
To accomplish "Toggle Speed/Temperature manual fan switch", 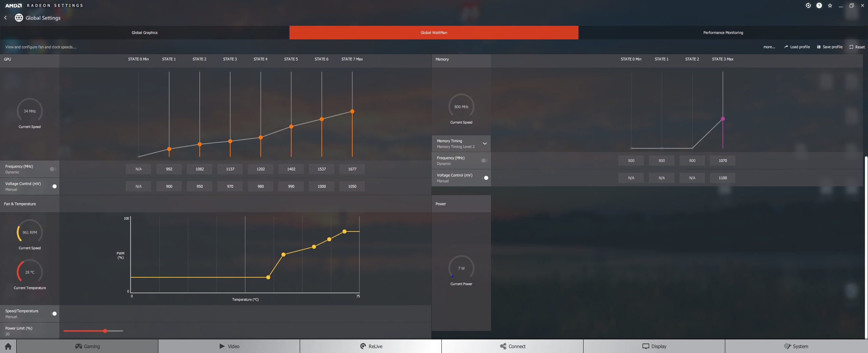I will pyautogui.click(x=54, y=314).
